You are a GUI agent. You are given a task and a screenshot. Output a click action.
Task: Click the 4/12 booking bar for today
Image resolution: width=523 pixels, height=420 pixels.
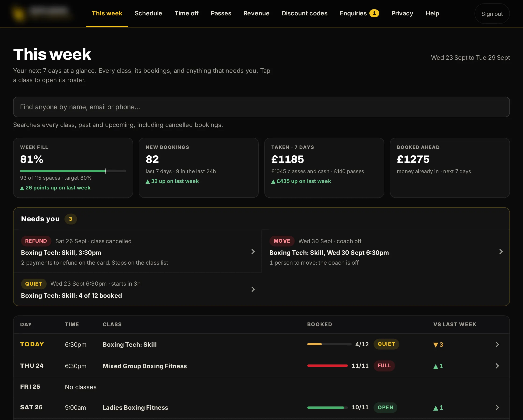(329, 344)
